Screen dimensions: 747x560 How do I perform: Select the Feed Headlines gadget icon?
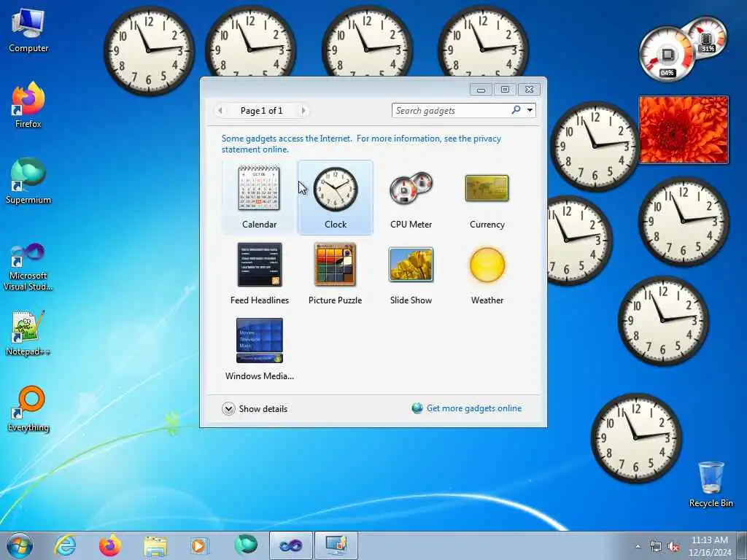click(260, 264)
